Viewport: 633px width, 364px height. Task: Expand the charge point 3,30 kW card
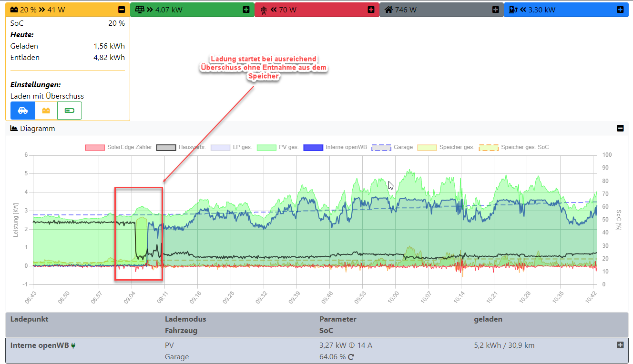point(620,10)
